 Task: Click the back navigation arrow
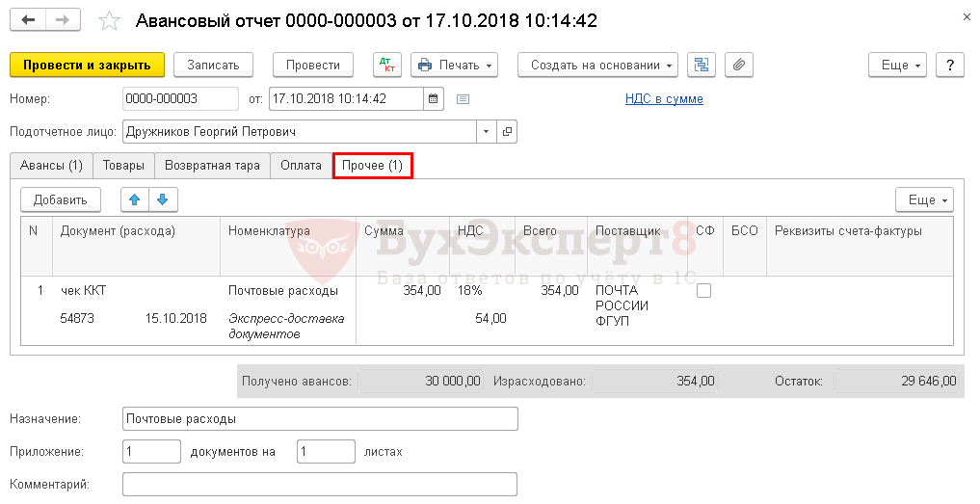pos(28,20)
